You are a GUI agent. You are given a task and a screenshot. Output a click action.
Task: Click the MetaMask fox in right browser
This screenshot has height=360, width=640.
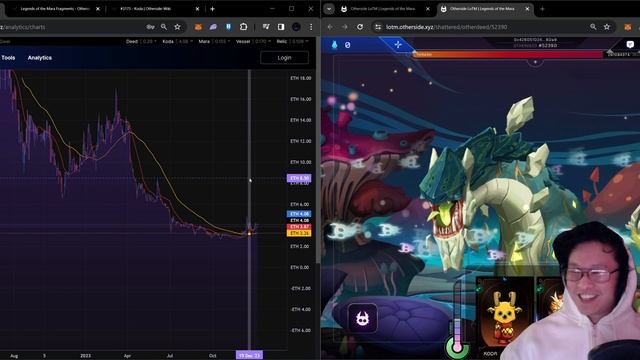click(x=628, y=27)
